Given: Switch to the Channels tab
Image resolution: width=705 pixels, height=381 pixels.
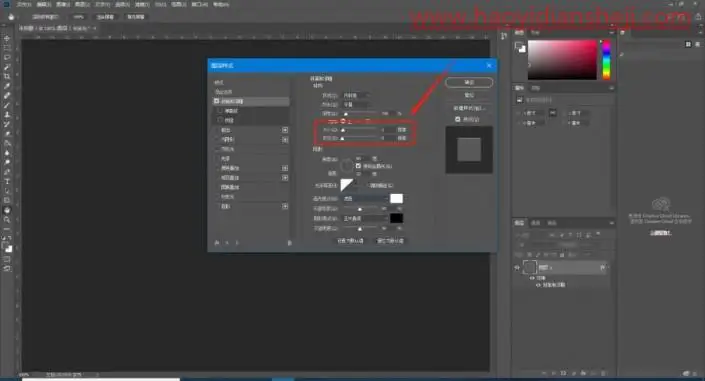Looking at the screenshot, I should [535, 223].
